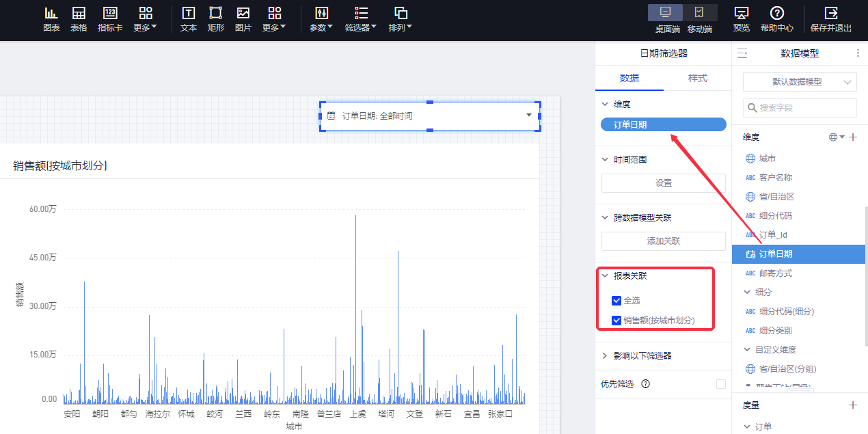Open 预览 preview mode

coord(741,19)
